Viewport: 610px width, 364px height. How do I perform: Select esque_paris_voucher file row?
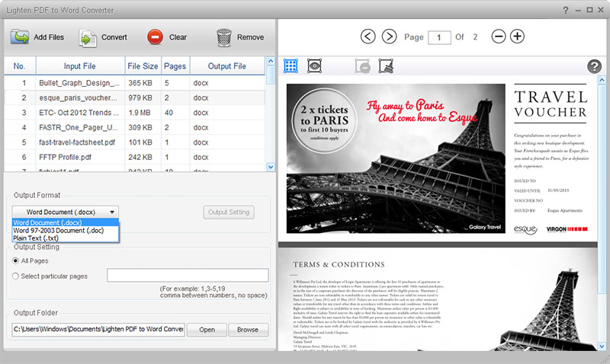[x=134, y=98]
